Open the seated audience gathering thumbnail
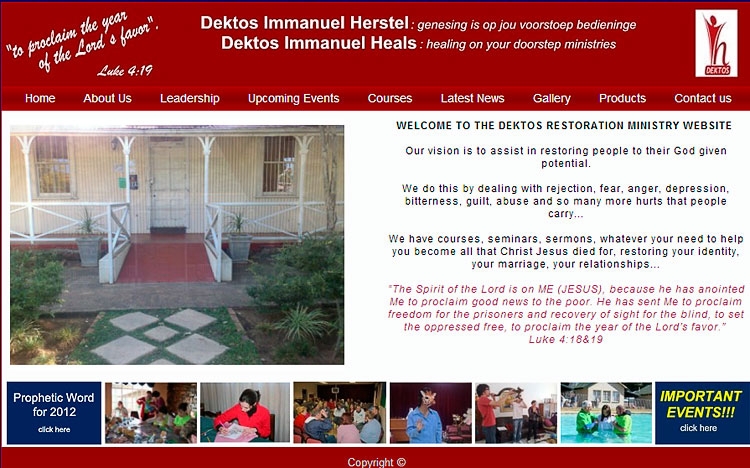Image resolution: width=750 pixels, height=468 pixels. point(340,412)
